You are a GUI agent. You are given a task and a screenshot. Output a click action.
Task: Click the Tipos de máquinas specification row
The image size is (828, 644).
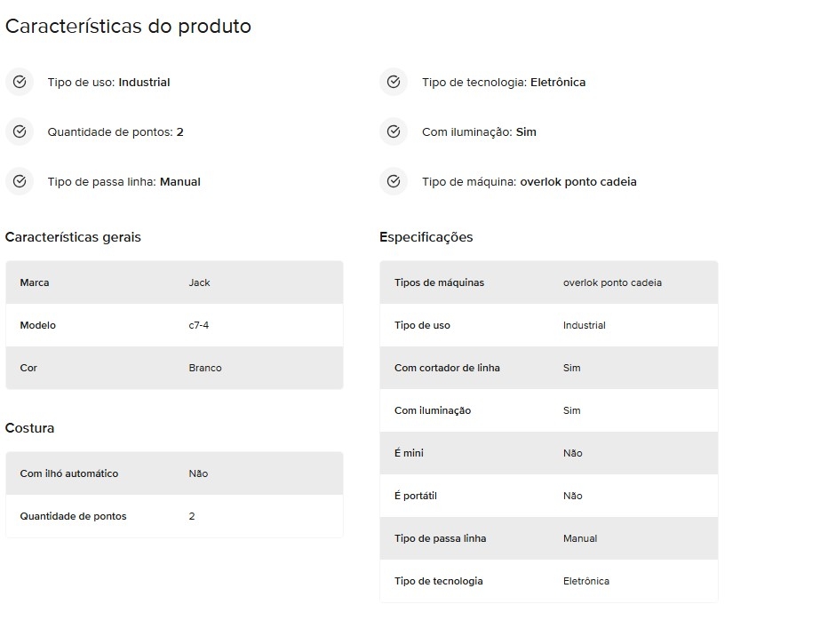(548, 282)
